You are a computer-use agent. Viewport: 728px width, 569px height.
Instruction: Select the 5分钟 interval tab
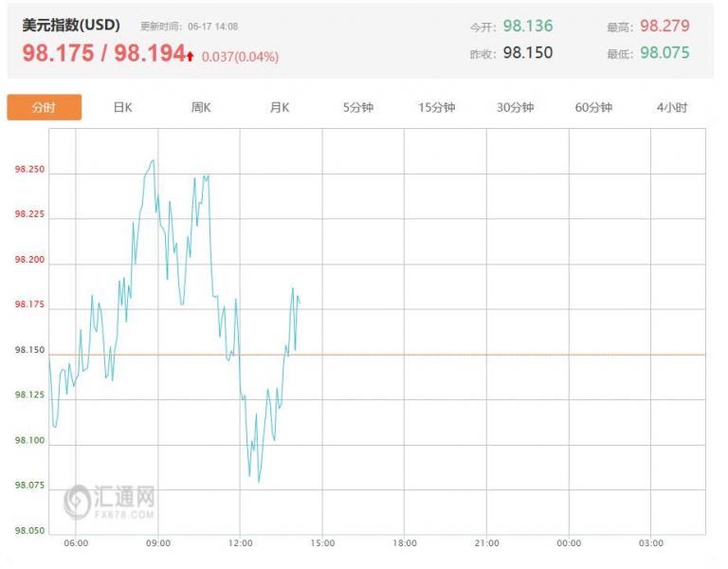(x=358, y=107)
